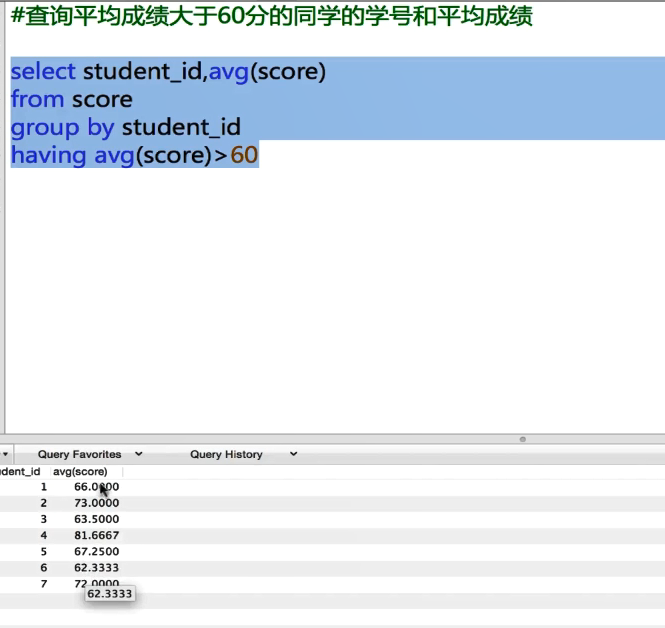Select the 67.2500 average score cell
The height and width of the screenshot is (628, 665).
click(x=96, y=551)
